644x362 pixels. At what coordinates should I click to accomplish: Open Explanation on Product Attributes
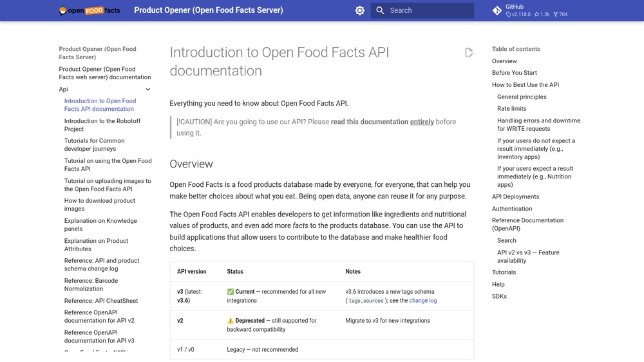point(96,245)
